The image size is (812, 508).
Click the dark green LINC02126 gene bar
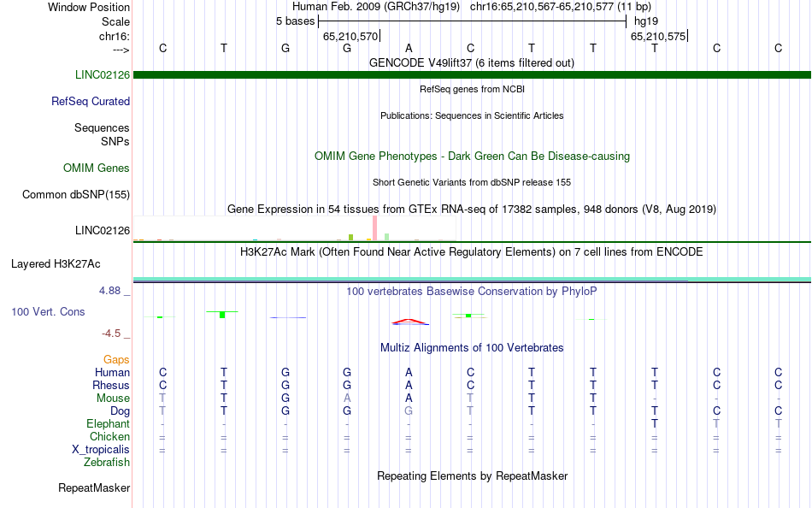(x=472, y=74)
